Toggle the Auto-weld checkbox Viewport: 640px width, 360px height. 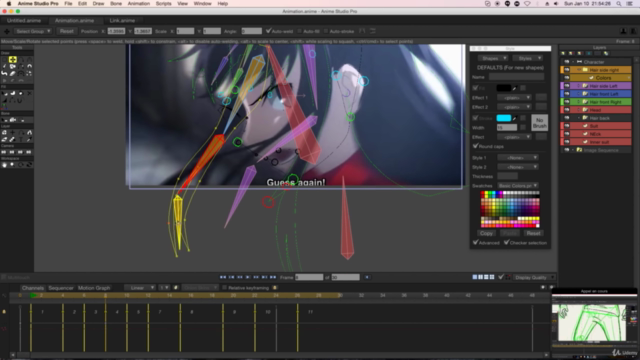point(268,31)
